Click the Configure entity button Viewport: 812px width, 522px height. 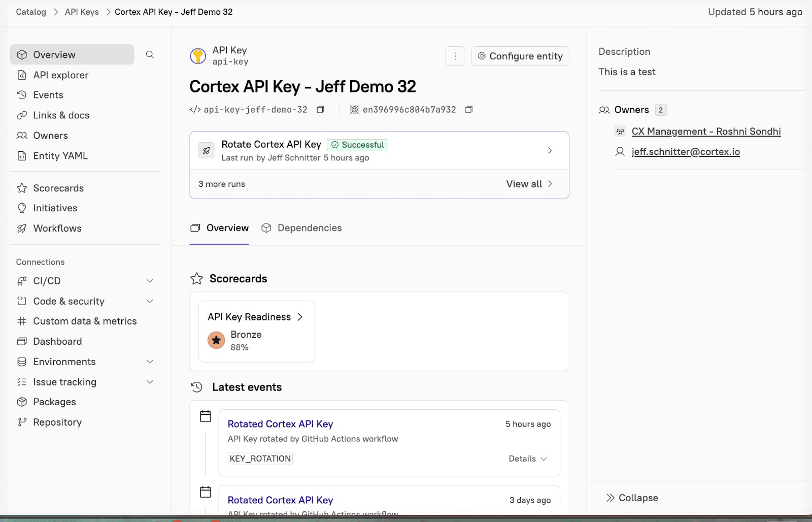(520, 56)
